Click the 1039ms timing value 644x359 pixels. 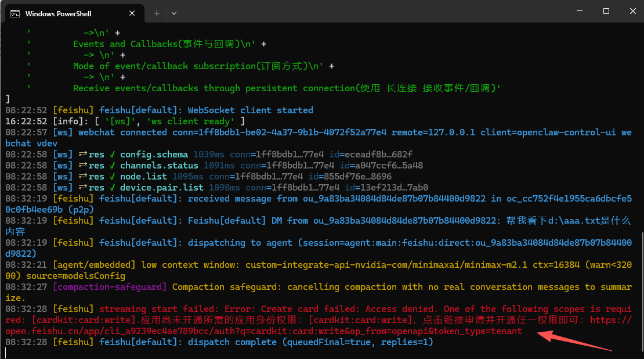coord(209,155)
